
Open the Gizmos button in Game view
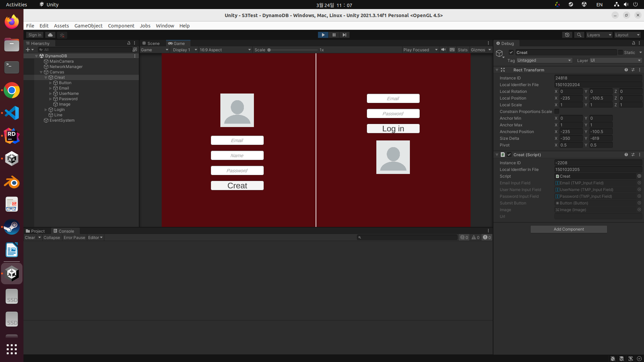pyautogui.click(x=478, y=50)
